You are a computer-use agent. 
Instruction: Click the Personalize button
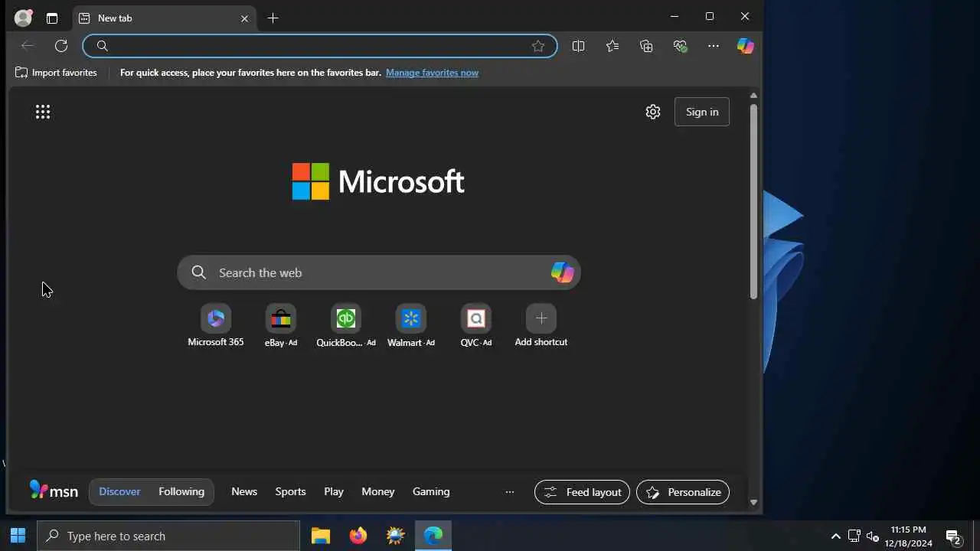[x=683, y=492]
